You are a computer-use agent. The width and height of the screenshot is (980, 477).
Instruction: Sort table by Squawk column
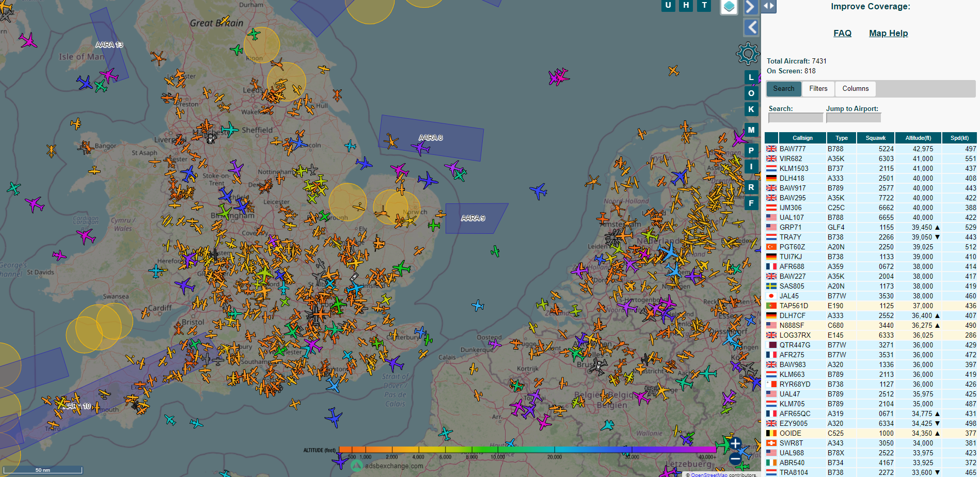tap(876, 138)
